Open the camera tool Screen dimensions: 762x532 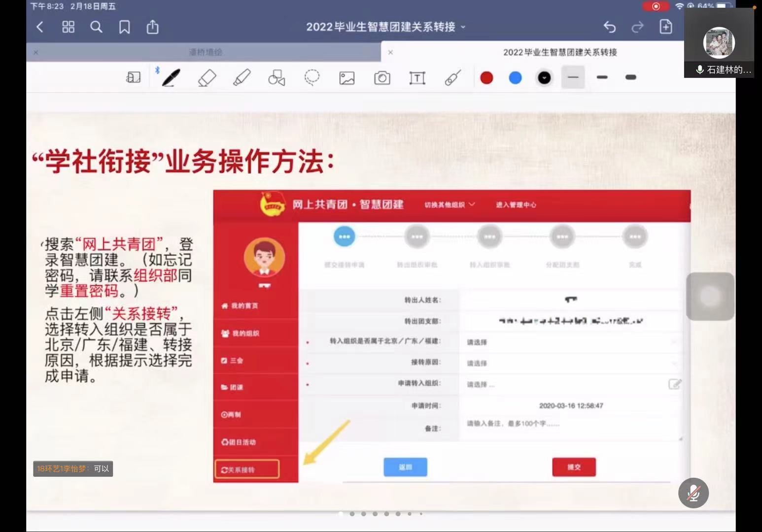[x=382, y=78]
